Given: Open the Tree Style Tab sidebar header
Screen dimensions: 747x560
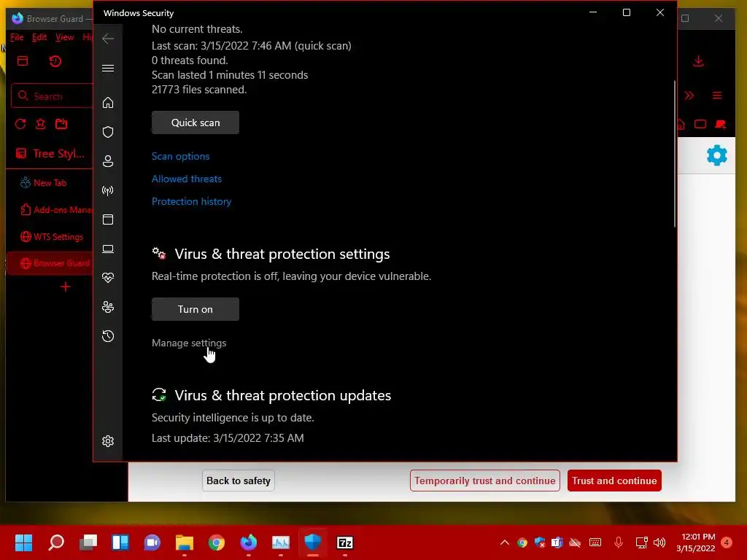Looking at the screenshot, I should (x=50, y=153).
